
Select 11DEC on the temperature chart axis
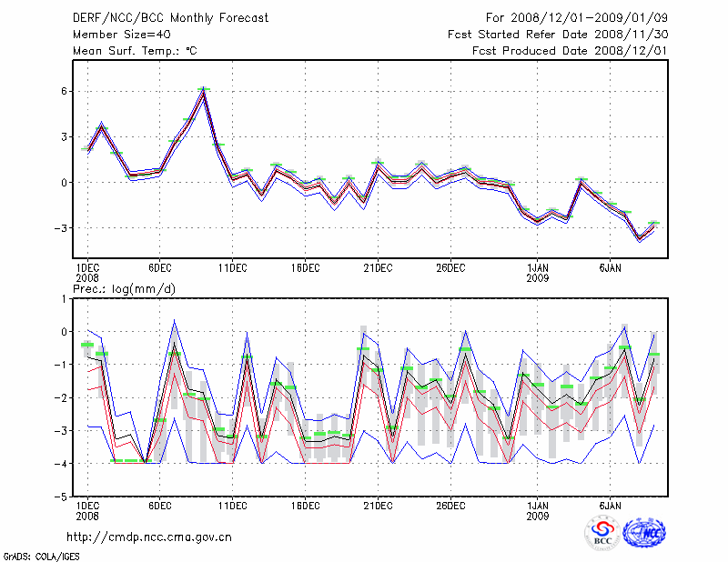point(233,268)
